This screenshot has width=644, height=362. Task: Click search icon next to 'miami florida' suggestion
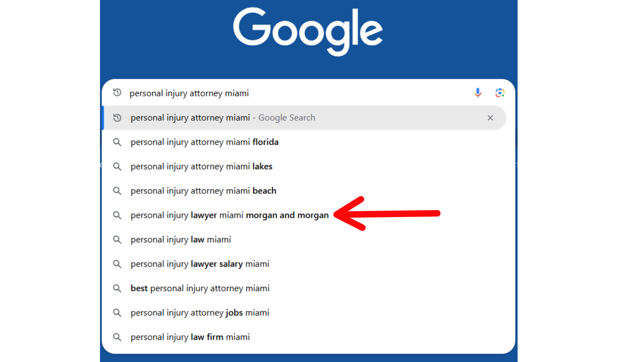117,142
